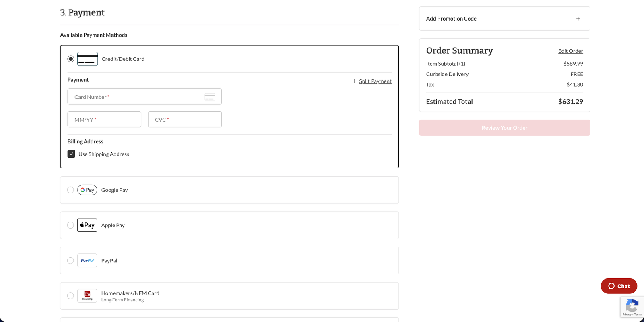Image resolution: width=644 pixels, height=322 pixels.
Task: Open the Chat support button
Action: 619,286
